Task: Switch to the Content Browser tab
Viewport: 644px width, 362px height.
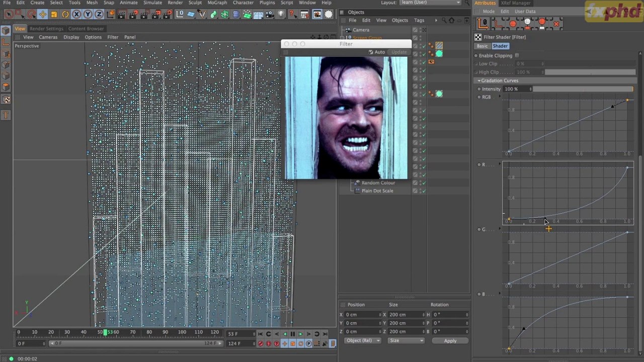Action: tap(86, 29)
